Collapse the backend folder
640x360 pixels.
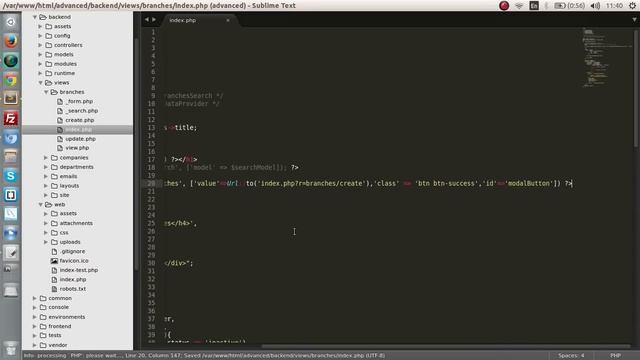click(x=35, y=17)
